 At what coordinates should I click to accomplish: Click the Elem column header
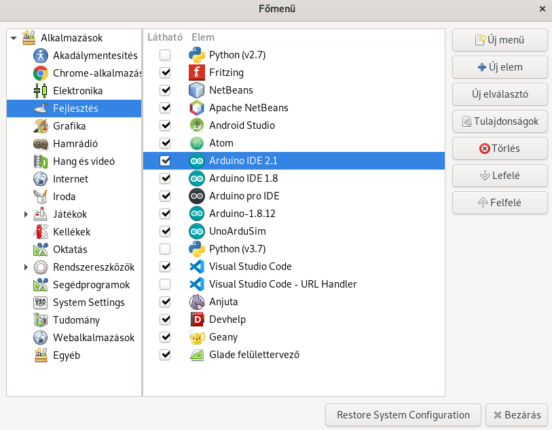tap(203, 37)
